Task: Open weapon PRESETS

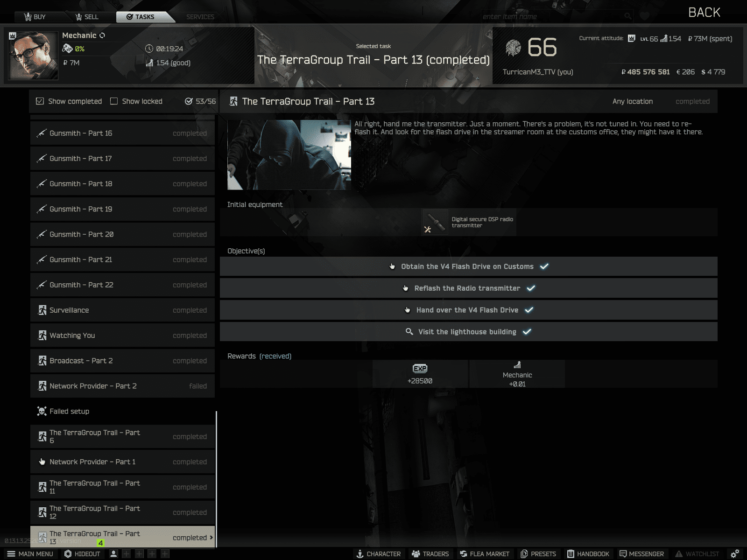Action: pyautogui.click(x=538, y=554)
